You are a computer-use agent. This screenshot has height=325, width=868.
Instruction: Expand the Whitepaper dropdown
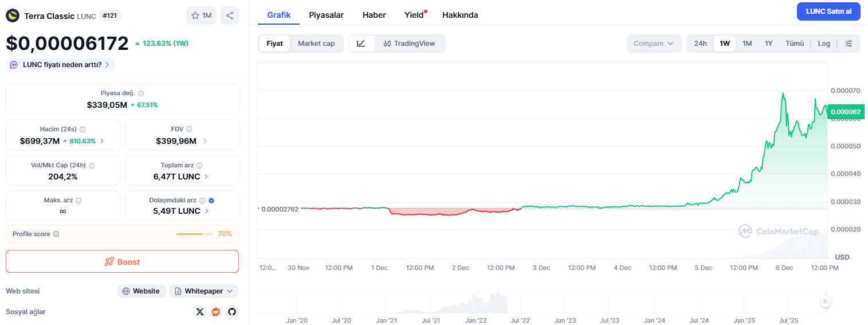click(x=203, y=291)
